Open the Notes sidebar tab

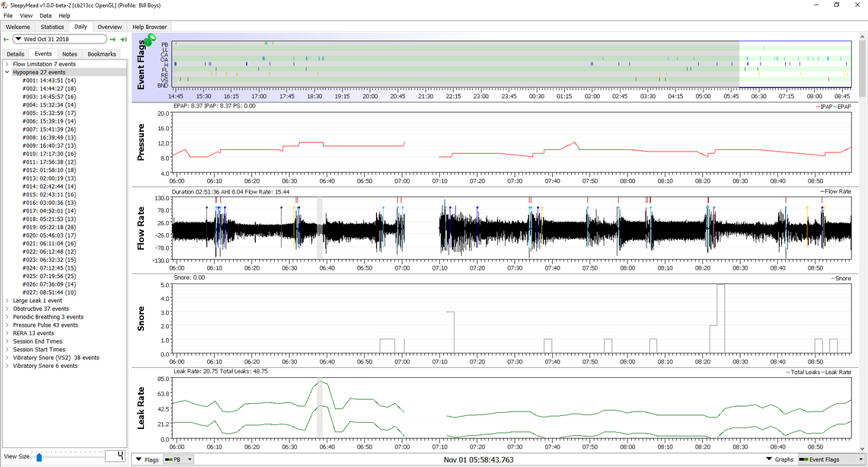point(70,54)
